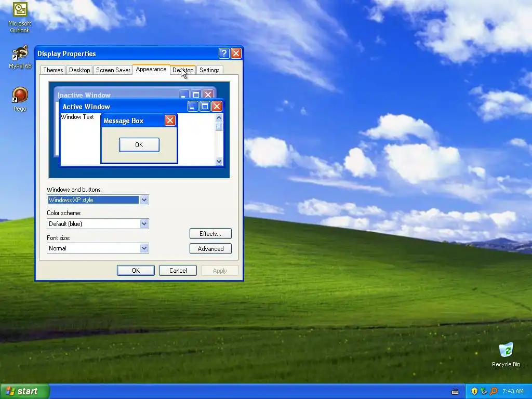
Task: Select the Appearance tab
Action: pos(151,69)
